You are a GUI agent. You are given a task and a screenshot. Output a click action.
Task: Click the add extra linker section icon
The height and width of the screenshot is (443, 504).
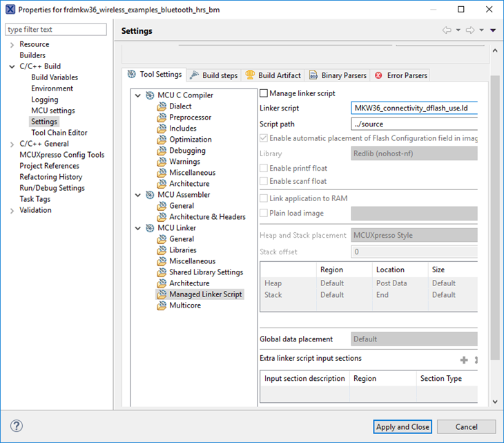[464, 360]
